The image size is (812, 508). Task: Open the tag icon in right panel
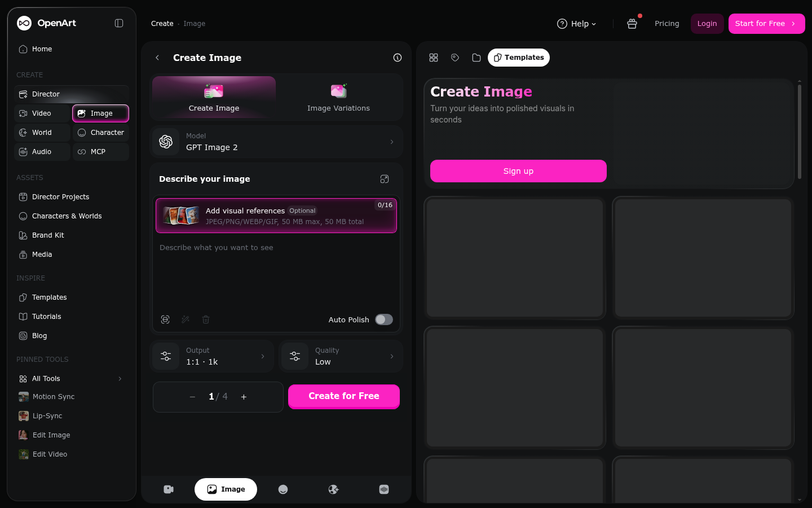click(x=455, y=58)
